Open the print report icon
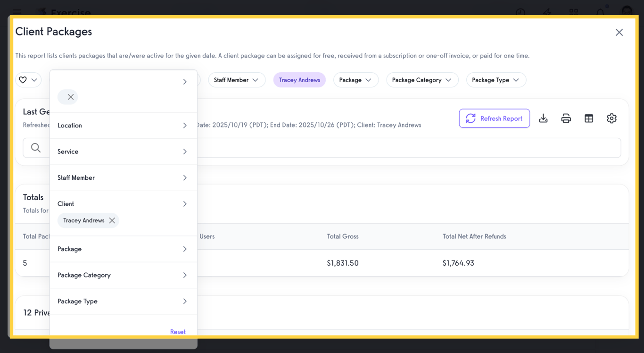Viewport: 644px width, 353px height. (566, 118)
